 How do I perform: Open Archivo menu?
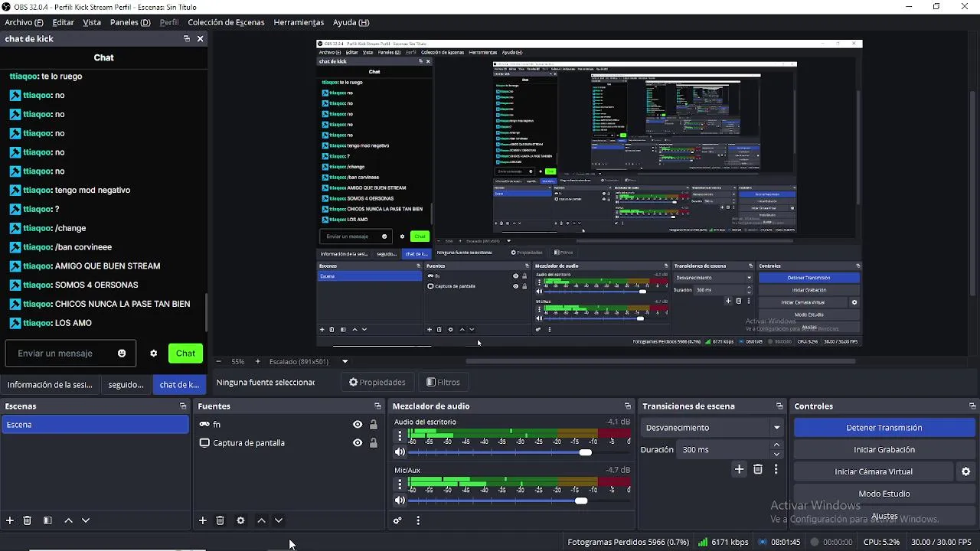24,22
